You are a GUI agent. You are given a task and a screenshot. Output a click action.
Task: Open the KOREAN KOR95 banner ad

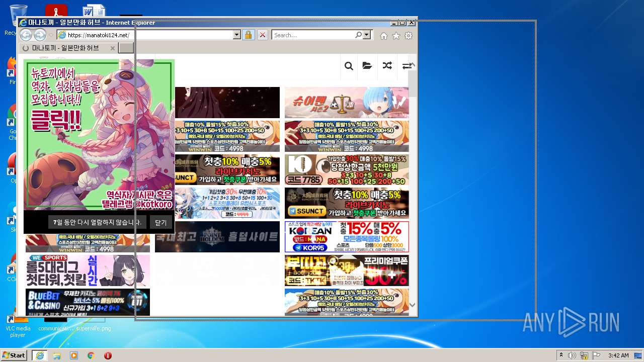coord(347,237)
